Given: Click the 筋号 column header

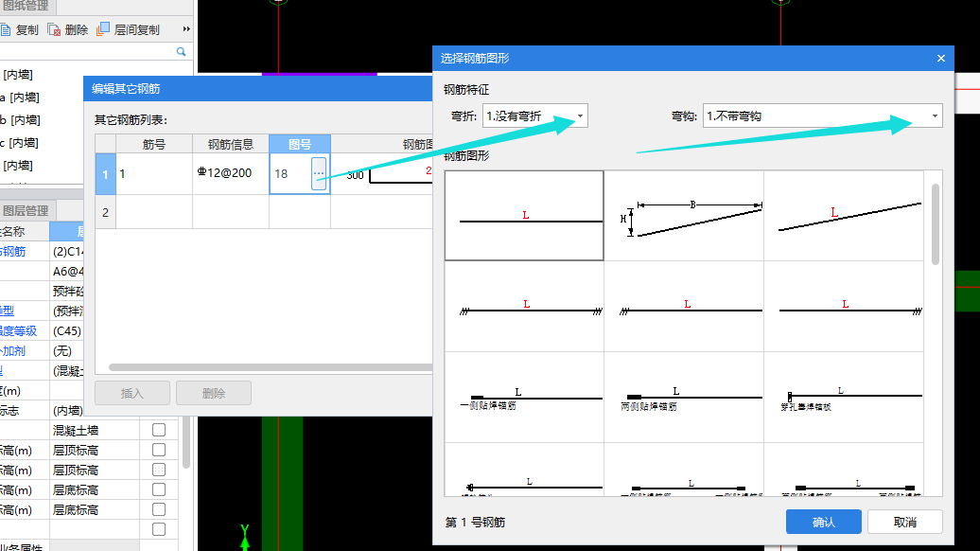Looking at the screenshot, I should point(154,144).
